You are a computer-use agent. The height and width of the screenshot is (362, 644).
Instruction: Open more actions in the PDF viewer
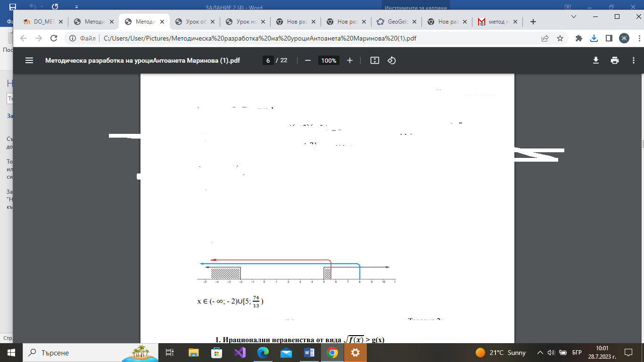(x=633, y=60)
